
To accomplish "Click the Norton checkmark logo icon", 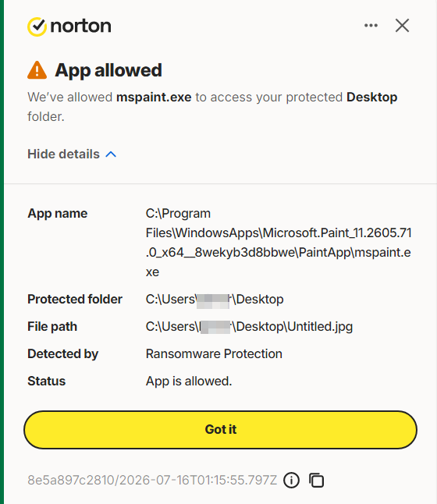I will pyautogui.click(x=37, y=27).
